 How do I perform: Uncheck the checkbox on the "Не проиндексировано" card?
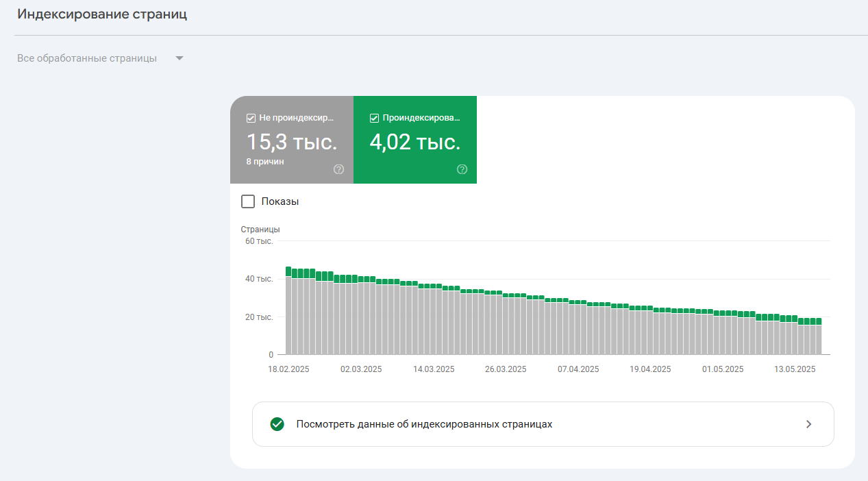[251, 118]
